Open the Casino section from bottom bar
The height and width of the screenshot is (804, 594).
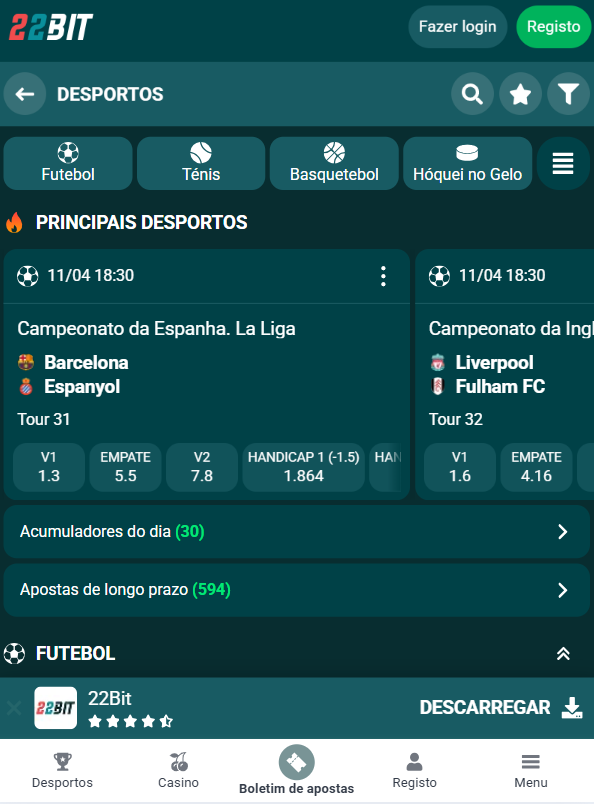coord(178,768)
